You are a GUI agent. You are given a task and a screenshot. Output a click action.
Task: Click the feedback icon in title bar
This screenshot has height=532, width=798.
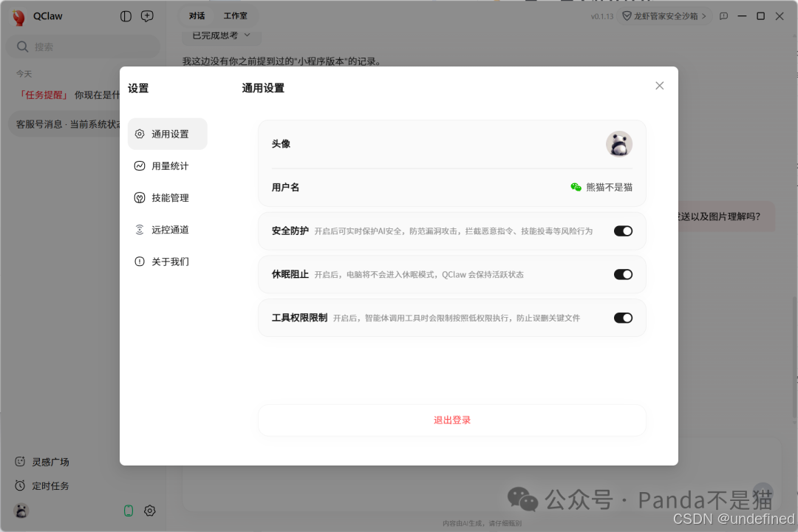pos(723,16)
